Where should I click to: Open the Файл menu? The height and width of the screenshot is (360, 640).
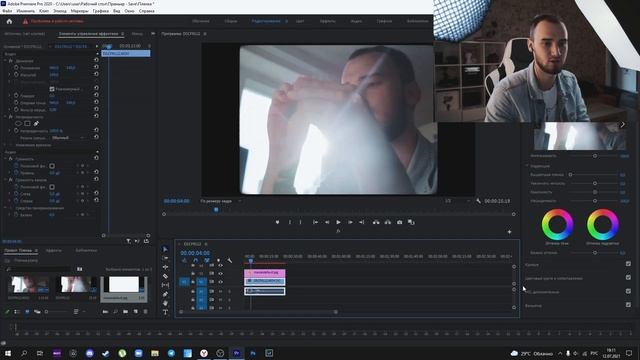pos(7,11)
